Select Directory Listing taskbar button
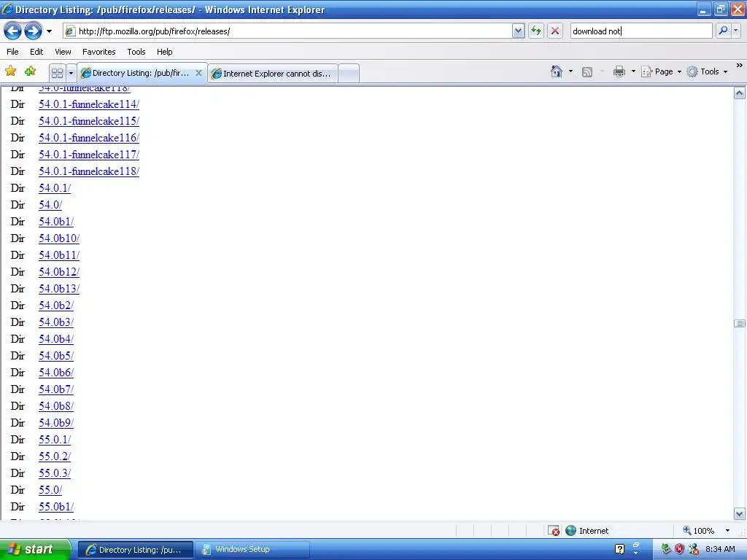The width and height of the screenshot is (747, 560). tap(136, 550)
